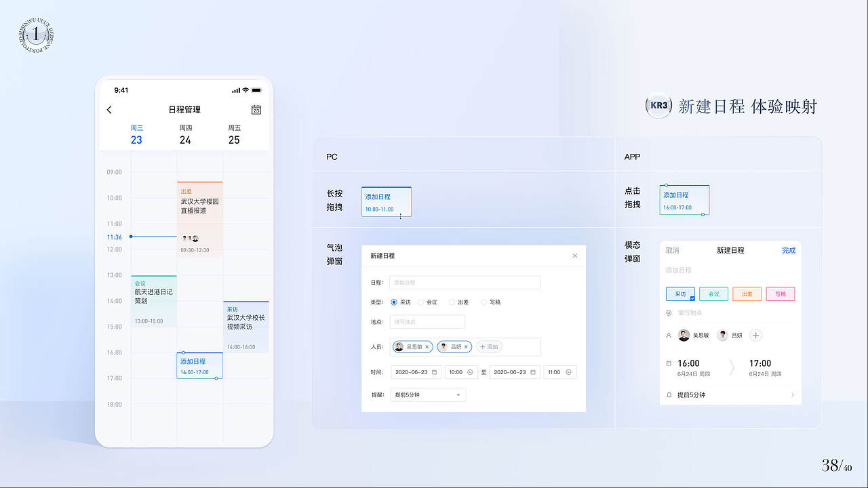Screen dimensions: 868x488
Task: Open the 11:00 end time picker
Action: (560, 372)
